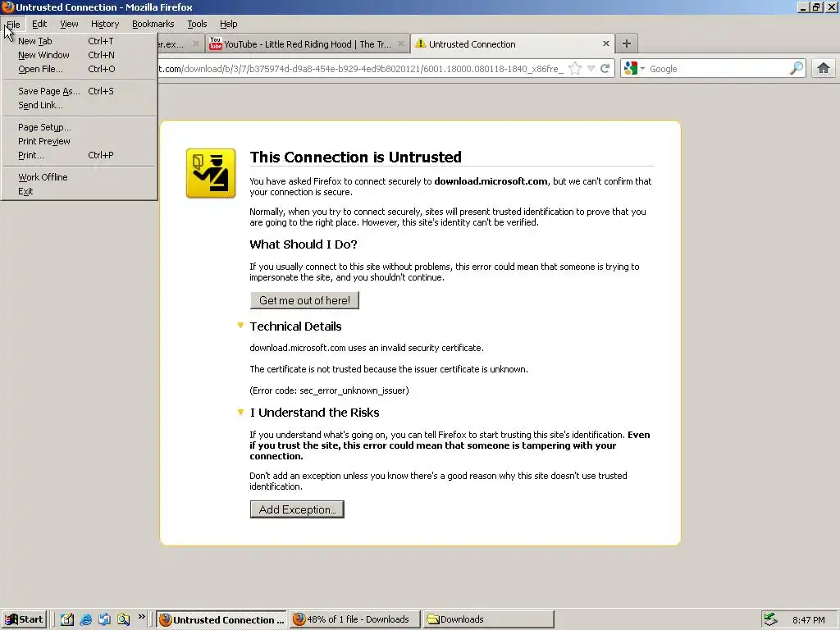Image resolution: width=840 pixels, height=630 pixels.
Task: Click Get me out of here button
Action: [305, 300]
